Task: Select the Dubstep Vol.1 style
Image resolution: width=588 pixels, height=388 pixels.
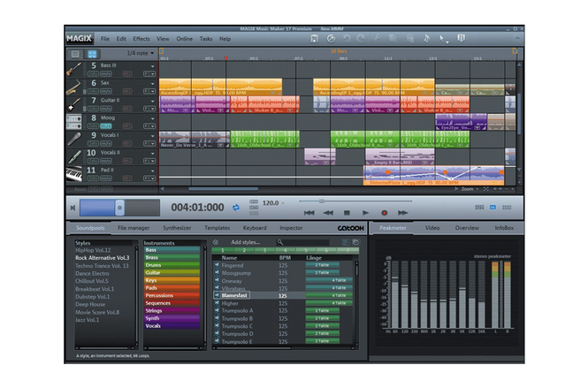Action: (93, 297)
